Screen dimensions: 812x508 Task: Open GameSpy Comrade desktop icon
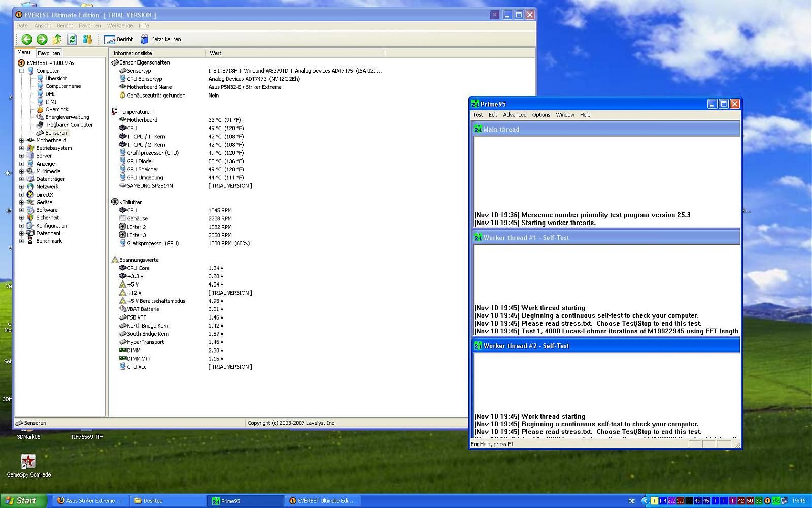(x=28, y=465)
